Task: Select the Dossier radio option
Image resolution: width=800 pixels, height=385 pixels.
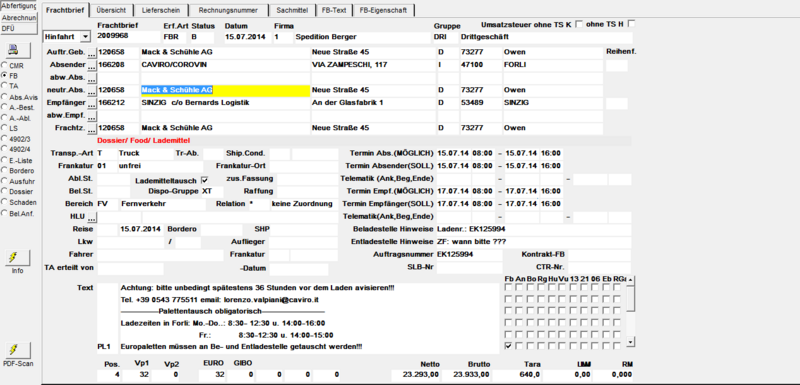Action: point(5,192)
